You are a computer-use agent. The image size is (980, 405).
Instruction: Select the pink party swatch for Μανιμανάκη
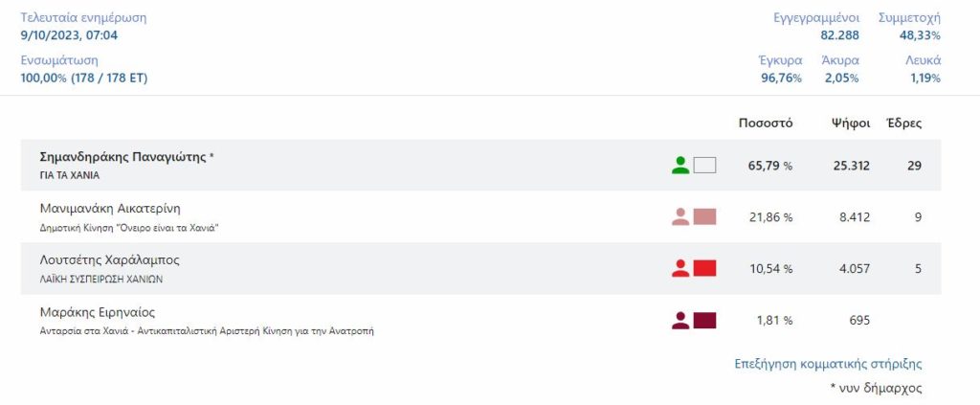[705, 217]
